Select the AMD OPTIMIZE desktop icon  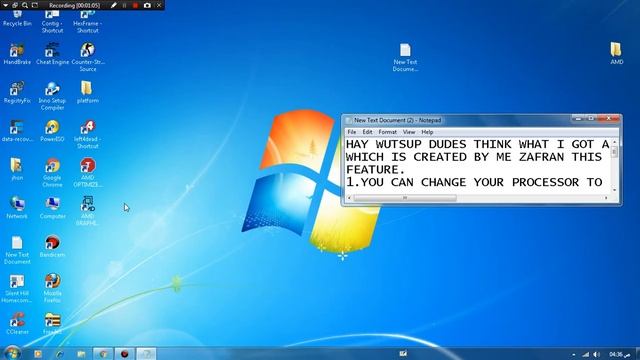[87, 172]
